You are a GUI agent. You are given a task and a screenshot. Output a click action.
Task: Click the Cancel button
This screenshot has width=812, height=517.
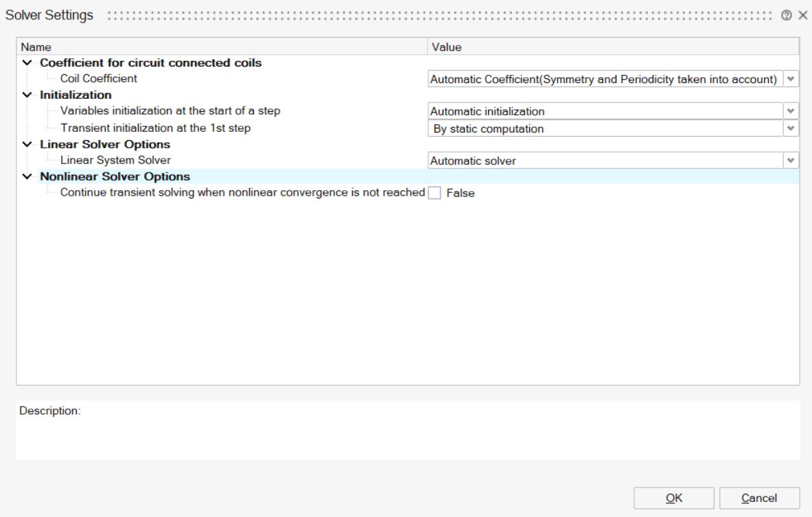(x=759, y=498)
